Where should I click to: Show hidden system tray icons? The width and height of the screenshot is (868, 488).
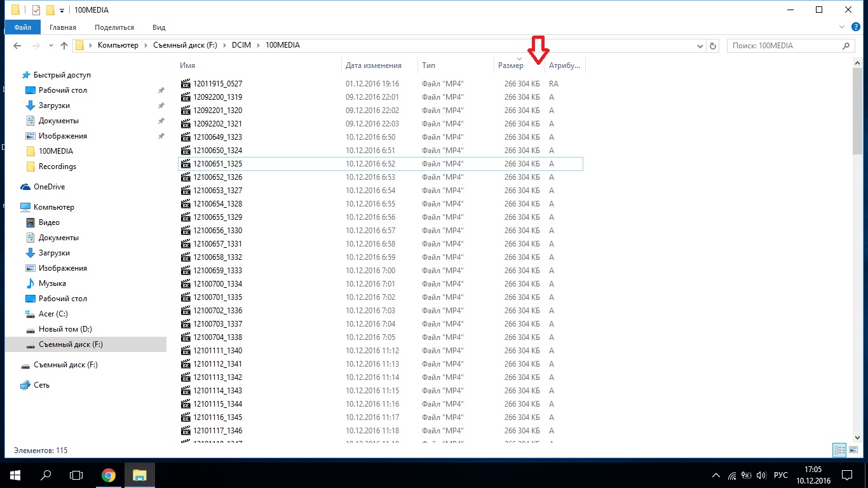pos(716,475)
